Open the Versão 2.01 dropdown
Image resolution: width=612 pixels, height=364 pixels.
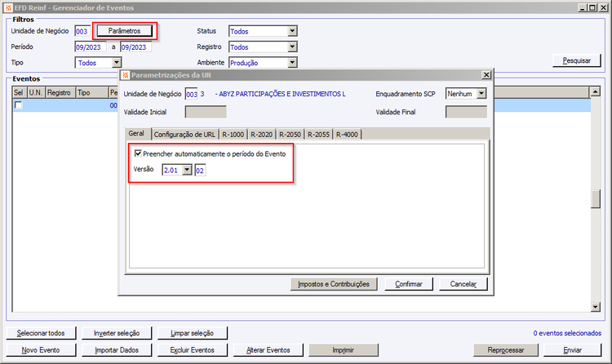pos(188,170)
